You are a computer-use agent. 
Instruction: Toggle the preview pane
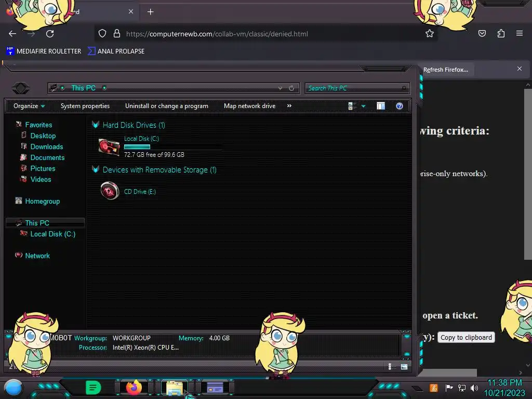381,106
